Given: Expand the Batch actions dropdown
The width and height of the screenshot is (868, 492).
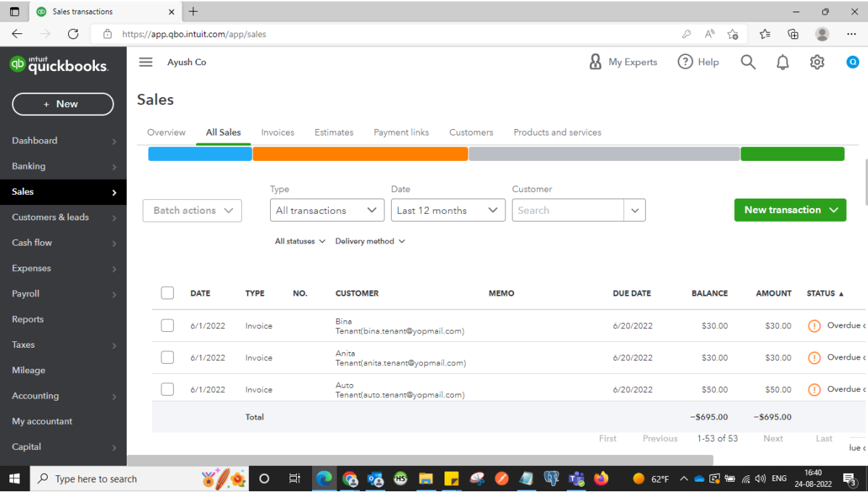Looking at the screenshot, I should click(193, 210).
